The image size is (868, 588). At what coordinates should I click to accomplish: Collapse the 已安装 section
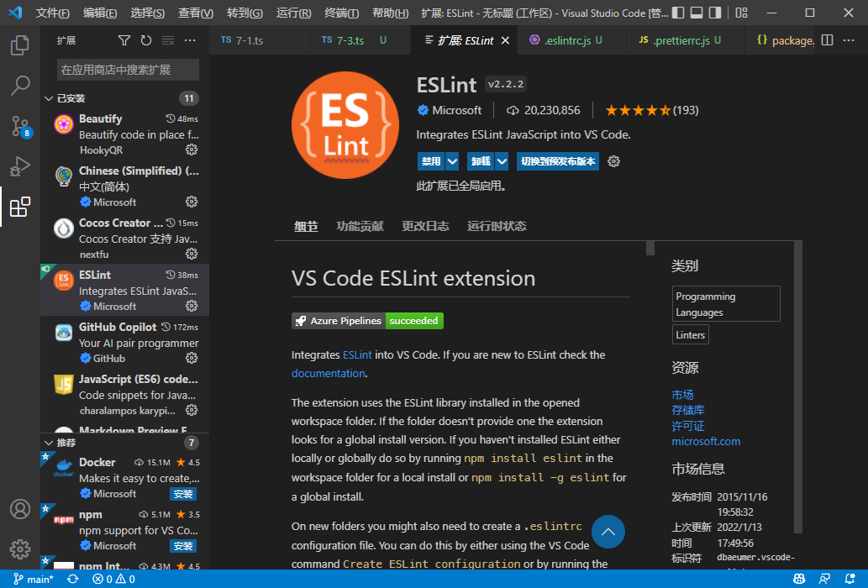(49, 98)
